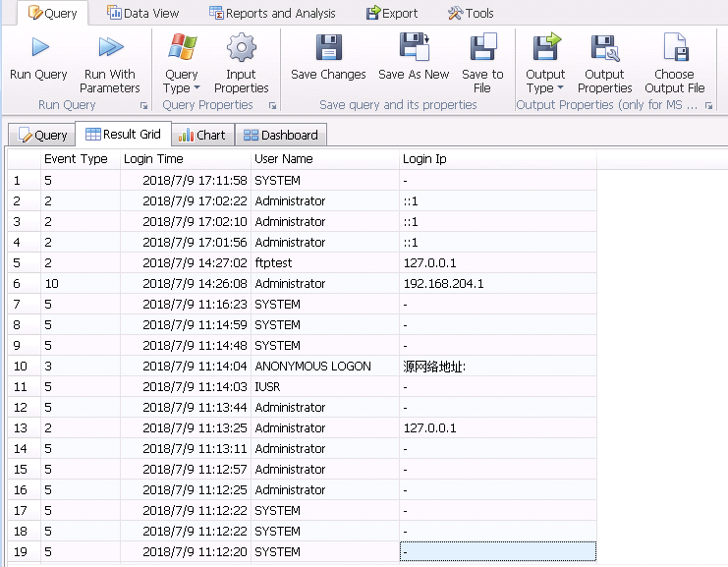Image resolution: width=728 pixels, height=567 pixels.
Task: Click Save As New icon
Action: [x=414, y=47]
